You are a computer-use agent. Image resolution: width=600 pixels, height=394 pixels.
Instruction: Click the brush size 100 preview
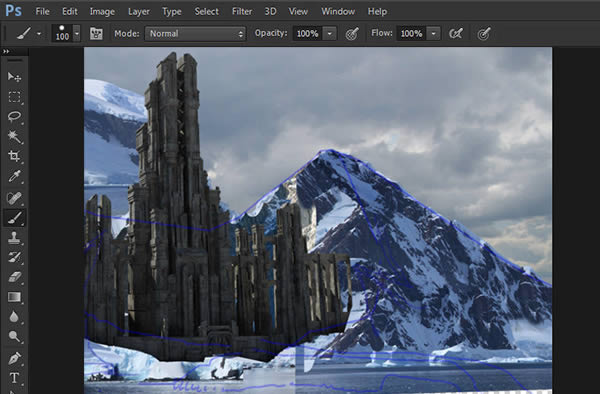click(x=62, y=33)
